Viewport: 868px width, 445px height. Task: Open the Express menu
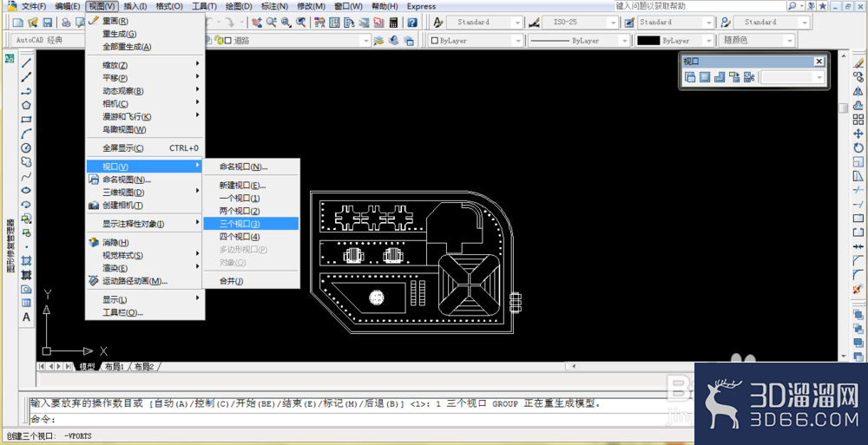pyautogui.click(x=421, y=6)
